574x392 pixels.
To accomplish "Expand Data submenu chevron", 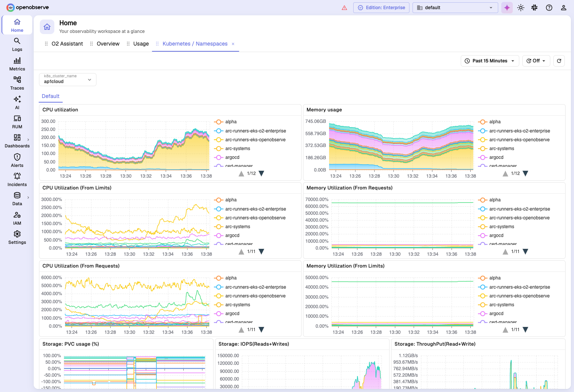I will click(x=28, y=198).
